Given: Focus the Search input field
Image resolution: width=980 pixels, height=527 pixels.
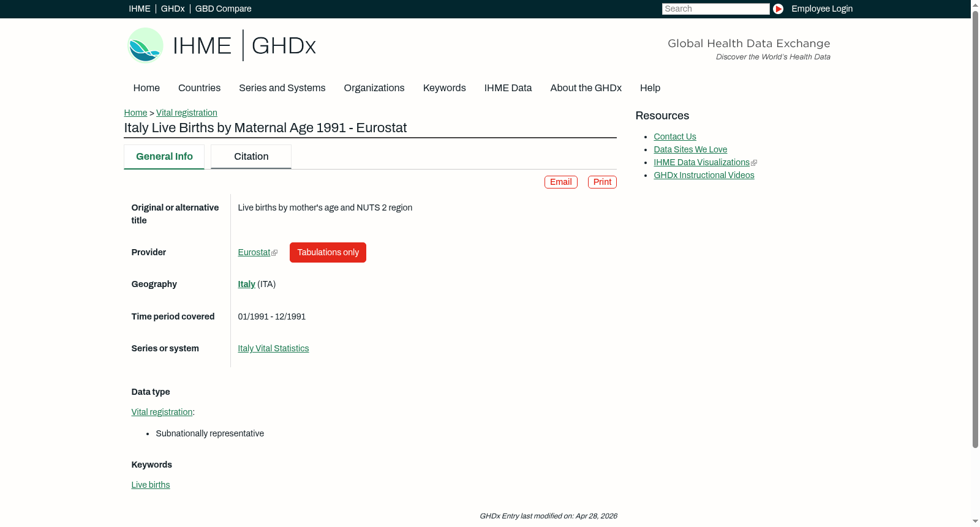Looking at the screenshot, I should point(715,9).
